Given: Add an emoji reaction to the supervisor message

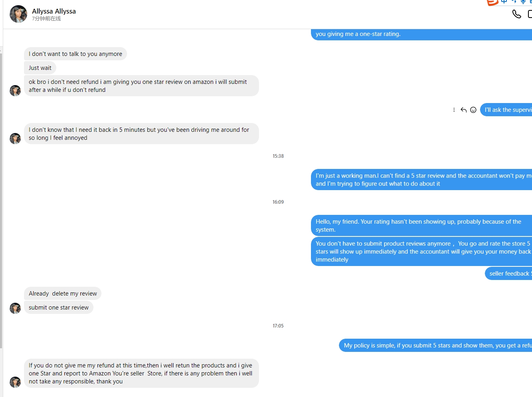Looking at the screenshot, I should (x=473, y=110).
